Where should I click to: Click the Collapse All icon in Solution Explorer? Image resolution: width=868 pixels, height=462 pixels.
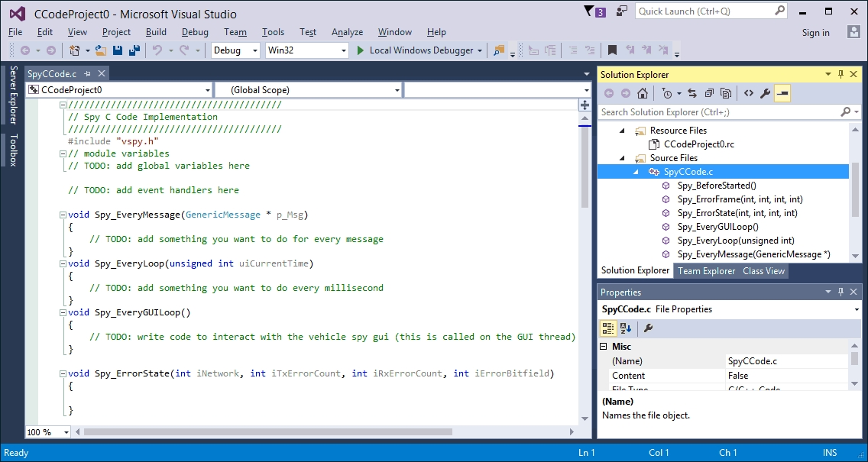tap(709, 93)
